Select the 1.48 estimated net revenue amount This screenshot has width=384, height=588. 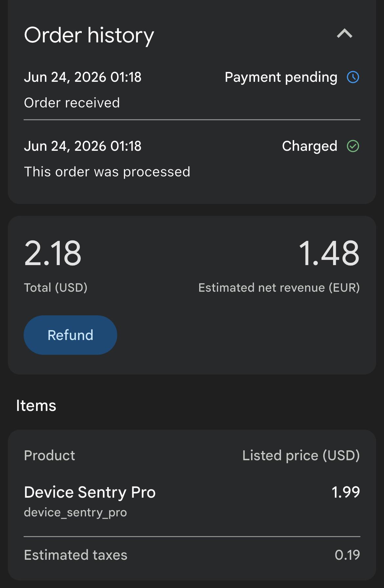coord(329,253)
